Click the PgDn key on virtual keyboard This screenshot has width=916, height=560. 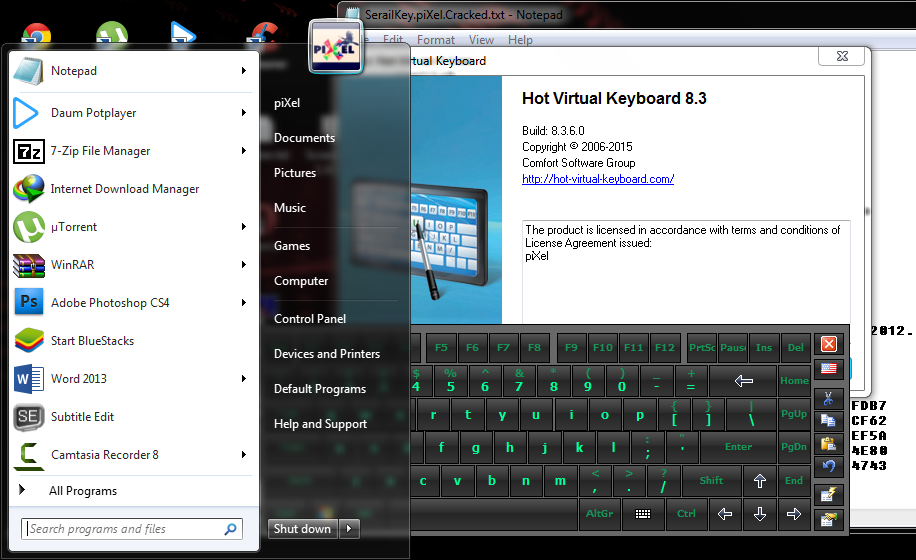(x=794, y=447)
